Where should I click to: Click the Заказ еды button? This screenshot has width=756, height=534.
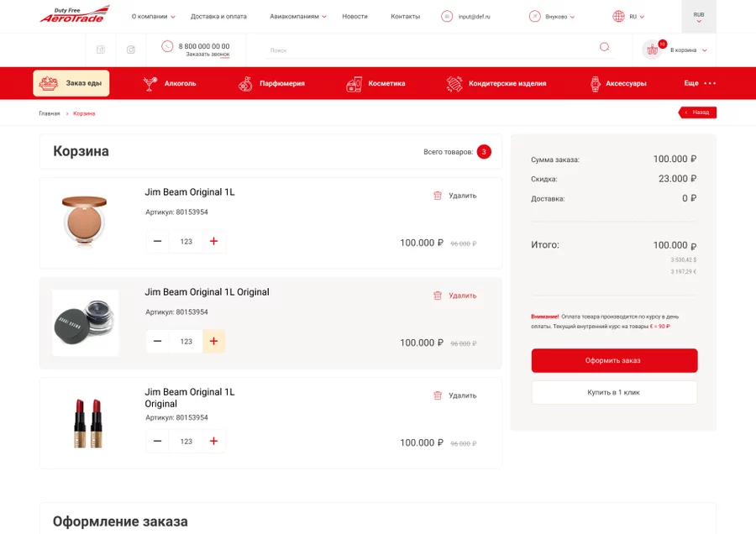(71, 83)
